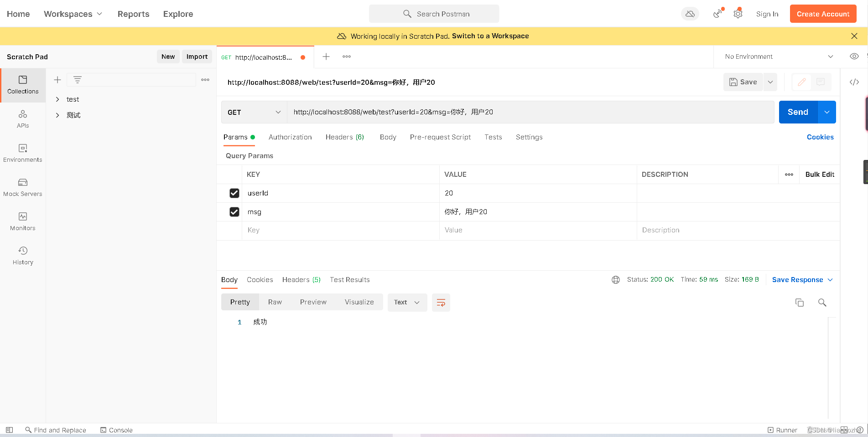Viewport: 868px width, 437px height.
Task: Open the Postman Console
Action: pyautogui.click(x=116, y=430)
